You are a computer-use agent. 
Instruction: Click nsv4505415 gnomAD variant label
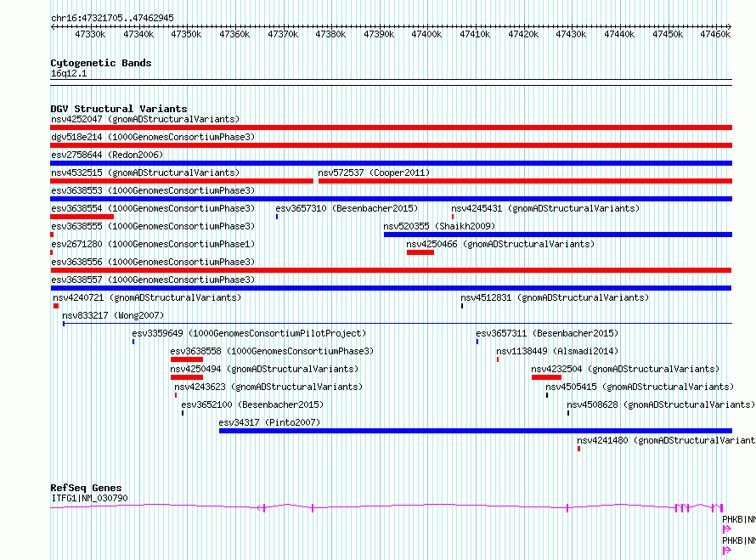640,387
